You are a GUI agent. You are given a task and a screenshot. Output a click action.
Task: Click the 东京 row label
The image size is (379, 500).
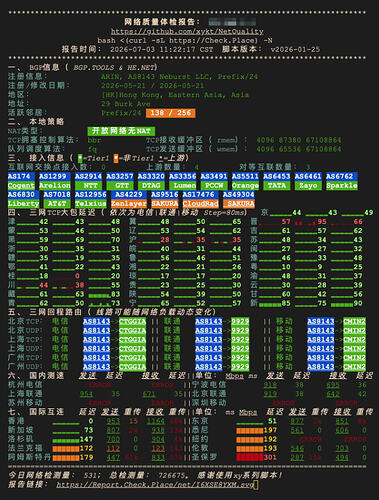tap(200, 421)
